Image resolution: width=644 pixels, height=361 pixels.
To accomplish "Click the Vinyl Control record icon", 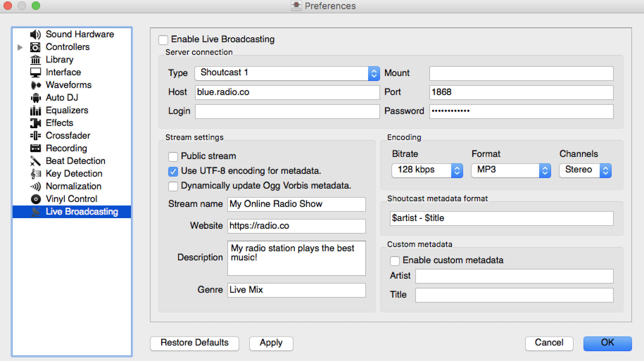I will point(35,199).
